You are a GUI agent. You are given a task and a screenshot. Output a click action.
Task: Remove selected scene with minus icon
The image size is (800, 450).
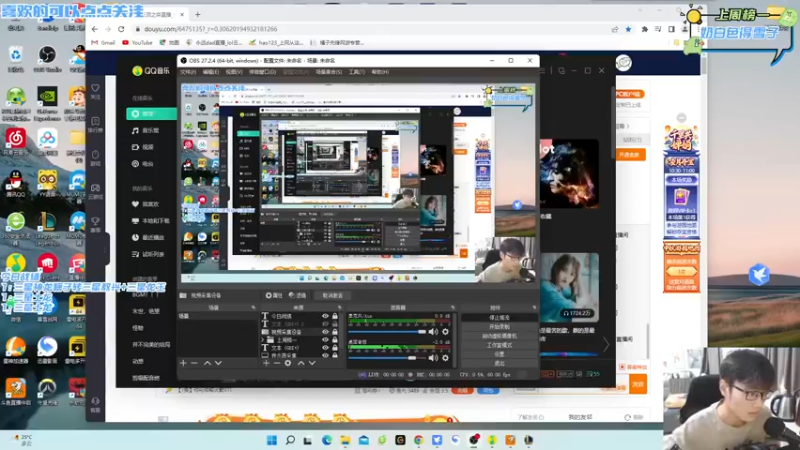pos(194,363)
